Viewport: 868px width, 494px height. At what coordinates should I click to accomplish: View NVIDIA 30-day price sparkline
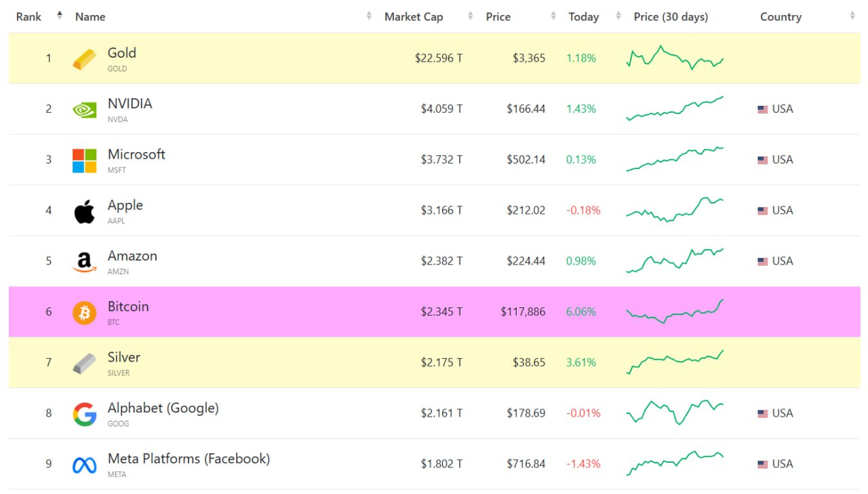coord(675,109)
